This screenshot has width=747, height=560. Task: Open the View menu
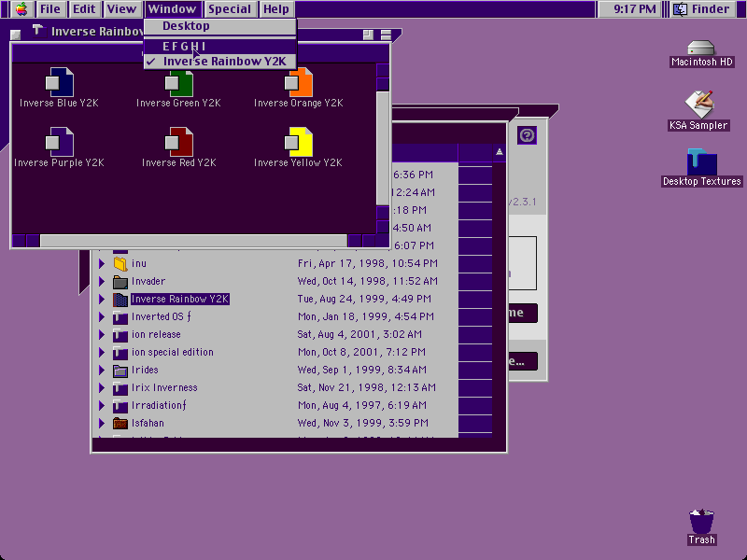tap(121, 9)
